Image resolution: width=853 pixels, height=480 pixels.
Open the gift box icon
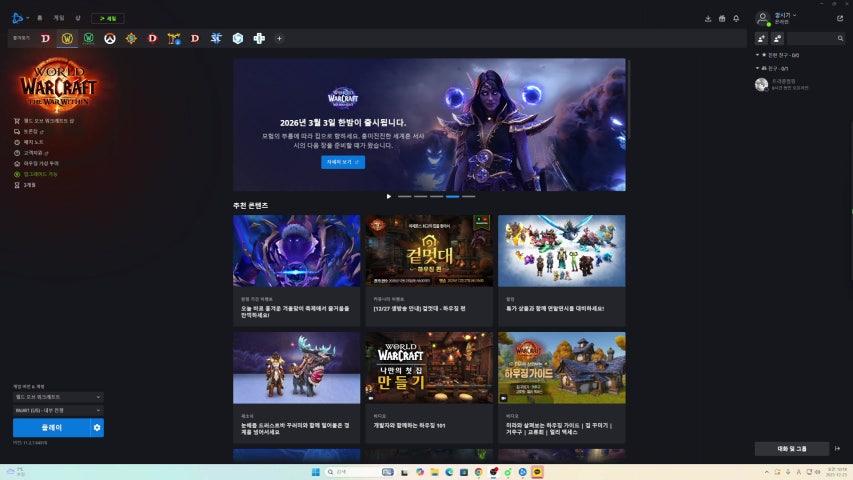pyautogui.click(x=722, y=18)
